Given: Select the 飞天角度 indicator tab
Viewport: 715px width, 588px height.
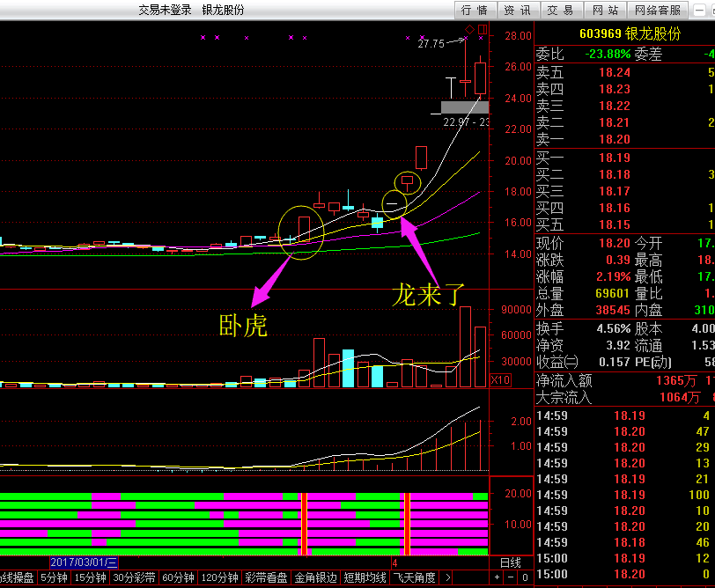Looking at the screenshot, I should 415,578.
